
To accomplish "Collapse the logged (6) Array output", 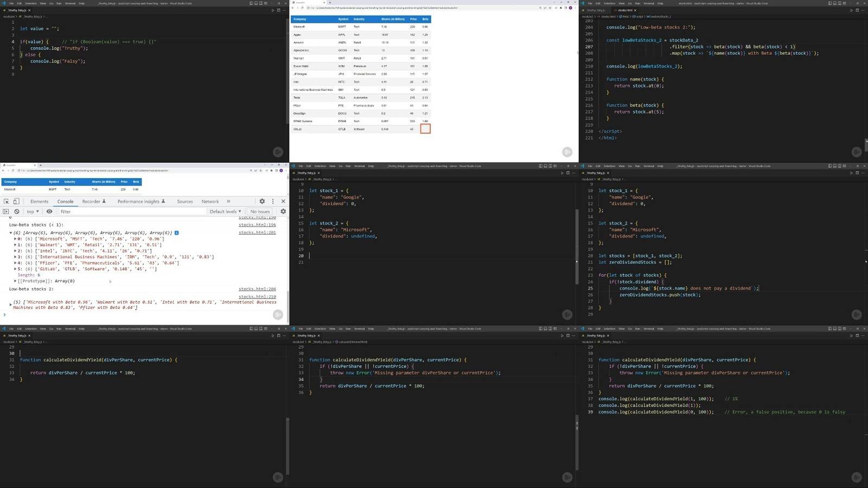I will (x=11, y=233).
